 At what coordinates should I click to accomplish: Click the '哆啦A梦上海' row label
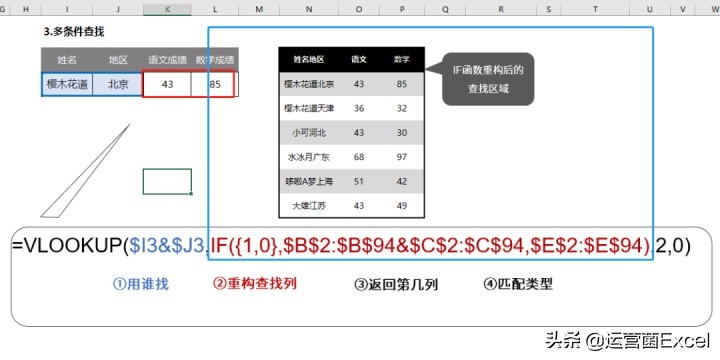[309, 181]
